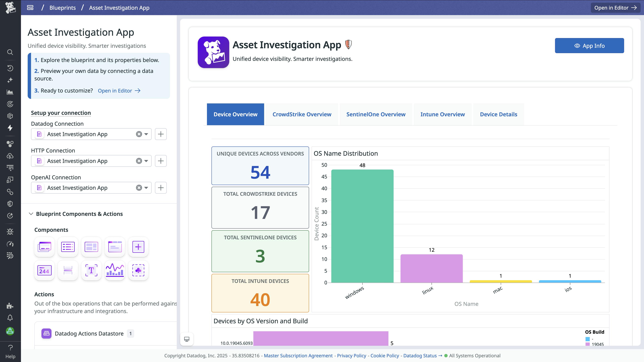
Task: Switch to the Intune Overview tab
Action: pos(443,114)
